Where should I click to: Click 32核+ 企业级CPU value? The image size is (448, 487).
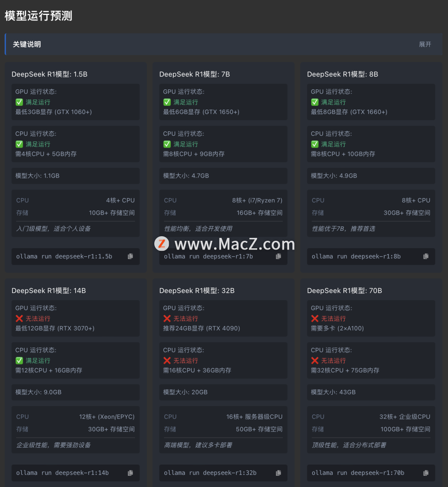pos(405,417)
